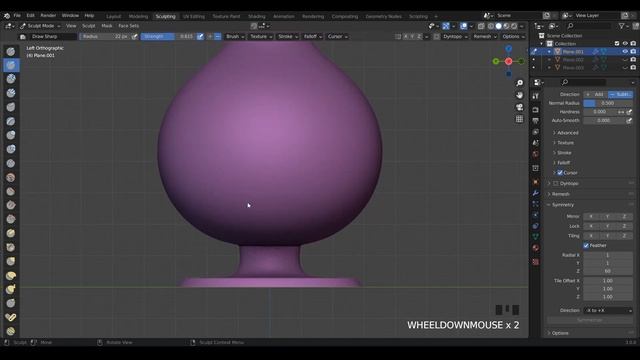Click the Radial Z field
This screenshot has width=640, height=360.
pyautogui.click(x=608, y=271)
